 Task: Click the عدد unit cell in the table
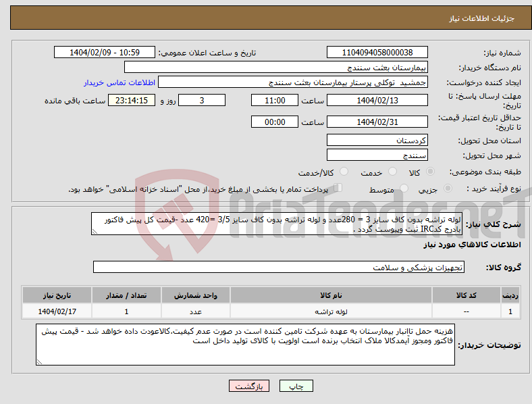tap(196, 311)
